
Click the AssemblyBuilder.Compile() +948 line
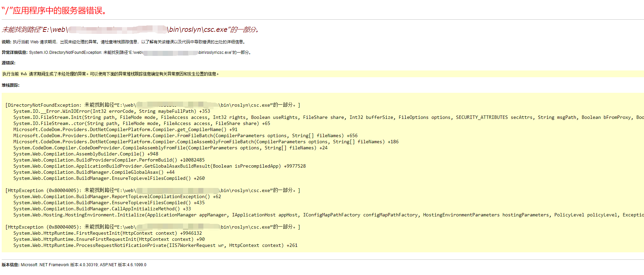click(86, 154)
